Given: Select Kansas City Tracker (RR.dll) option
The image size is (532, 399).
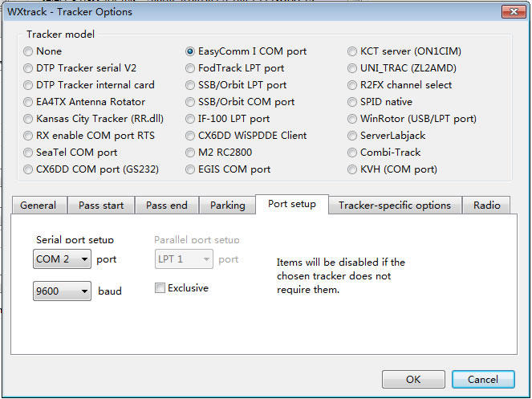Looking at the screenshot, I should pos(30,119).
